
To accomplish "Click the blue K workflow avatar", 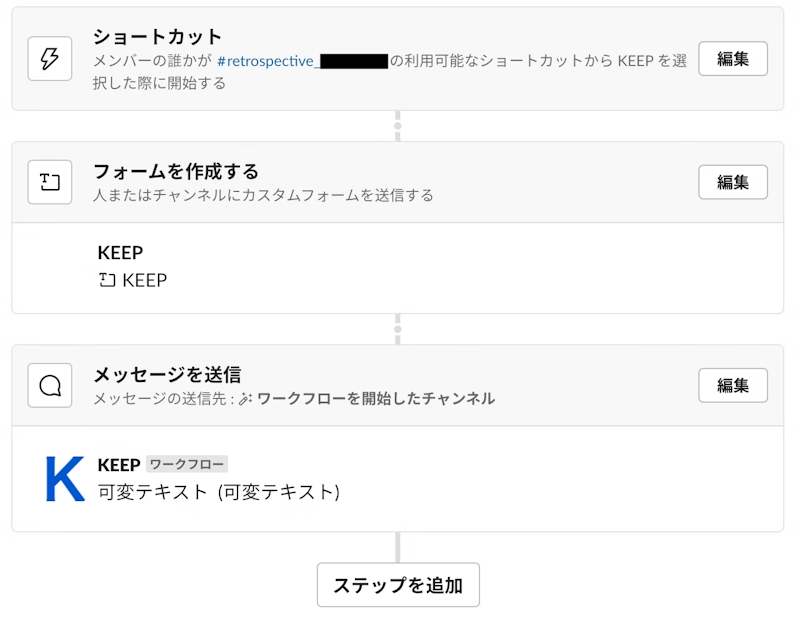I will [x=65, y=478].
